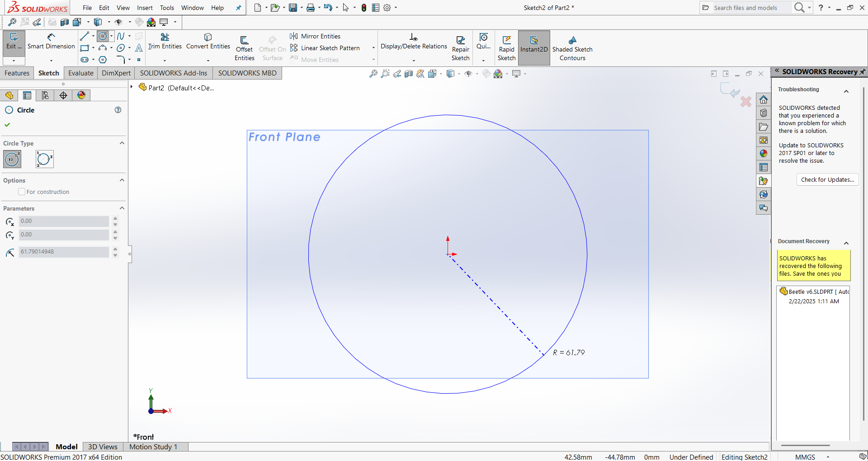Open the Appearances task pane icon
The image size is (868, 461).
pyautogui.click(x=764, y=154)
